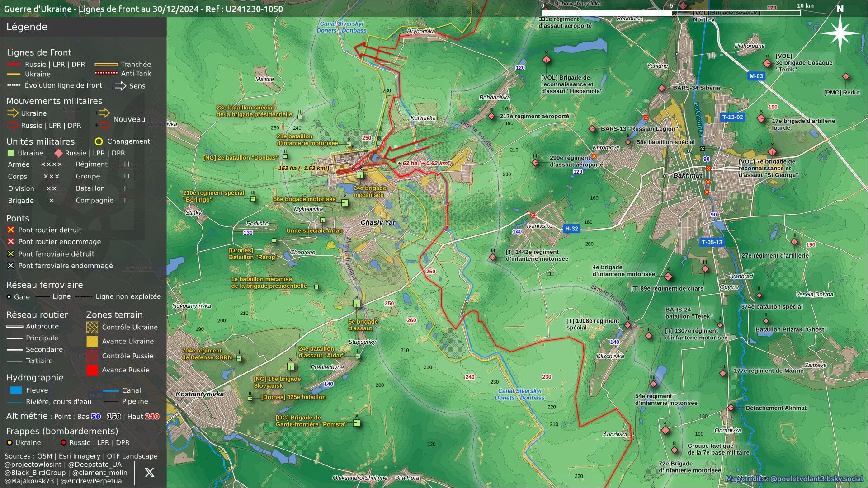This screenshot has height=488, width=868.
Task: Click the yellow 'Changement' circle icon
Action: point(99,141)
